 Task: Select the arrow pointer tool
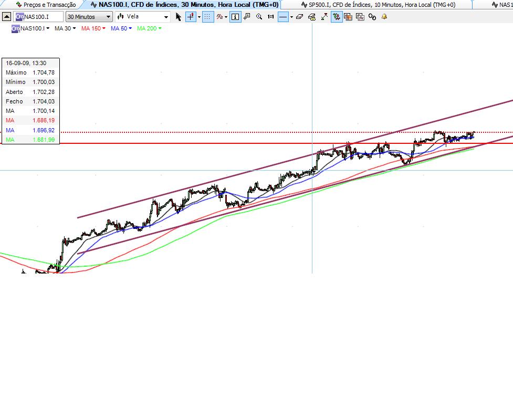[179, 17]
